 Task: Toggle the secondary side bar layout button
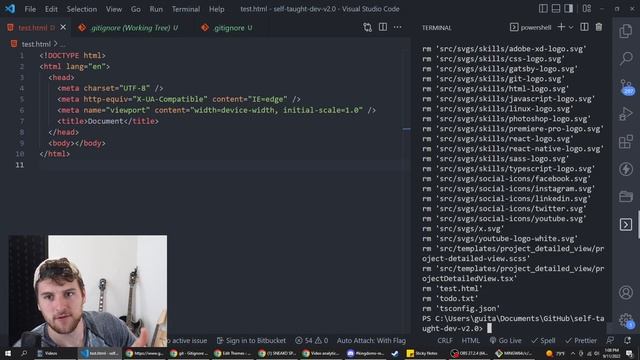pos(569,9)
